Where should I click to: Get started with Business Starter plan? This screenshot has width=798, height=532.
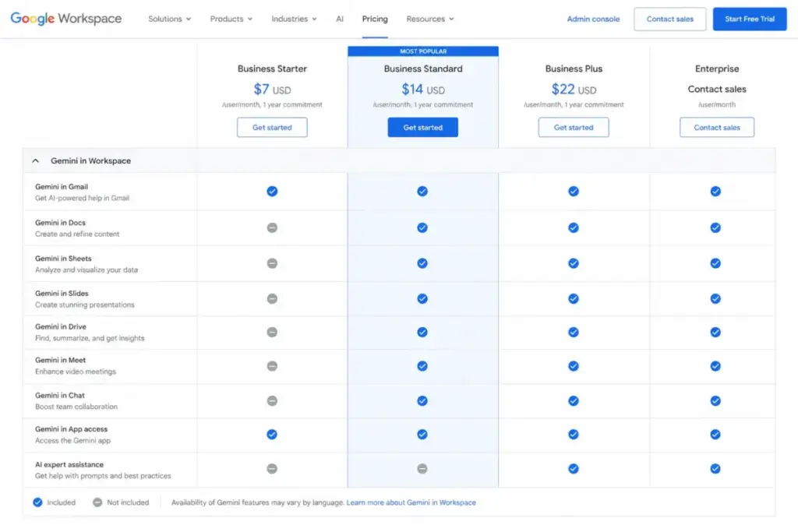(272, 127)
